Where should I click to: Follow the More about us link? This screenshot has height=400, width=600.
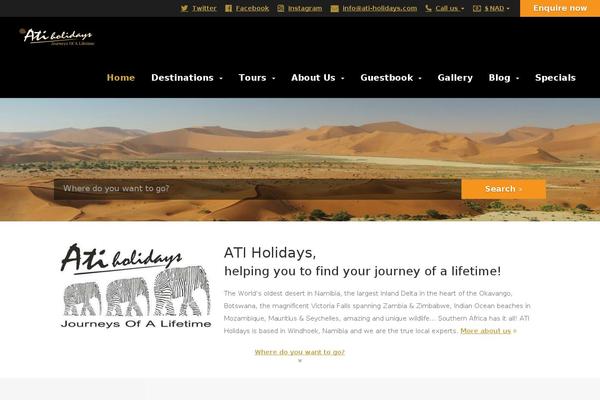coord(486,331)
